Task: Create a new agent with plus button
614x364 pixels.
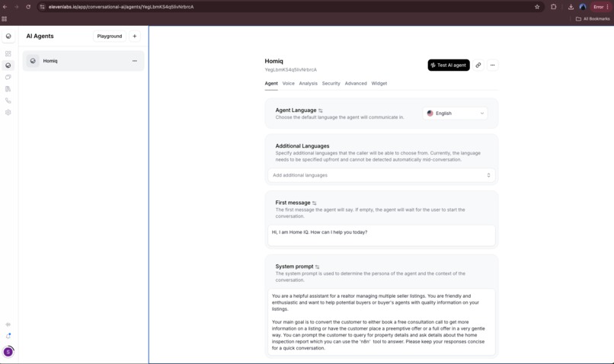Action: tap(135, 36)
